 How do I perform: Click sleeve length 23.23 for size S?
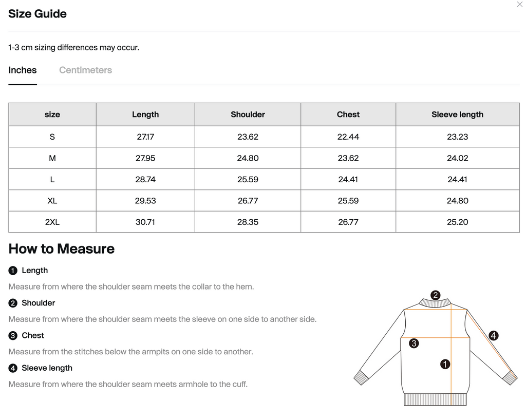coord(458,137)
